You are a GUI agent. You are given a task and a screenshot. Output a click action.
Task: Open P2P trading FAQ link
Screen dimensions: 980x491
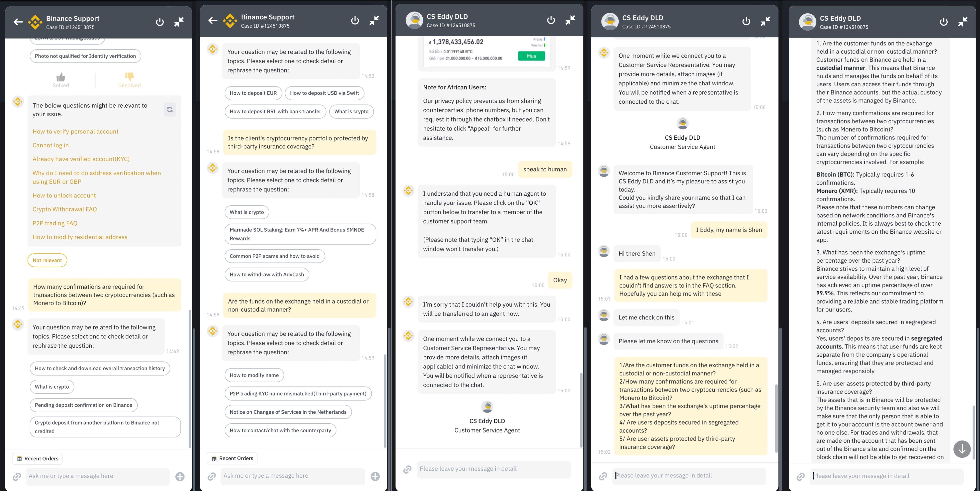55,223
